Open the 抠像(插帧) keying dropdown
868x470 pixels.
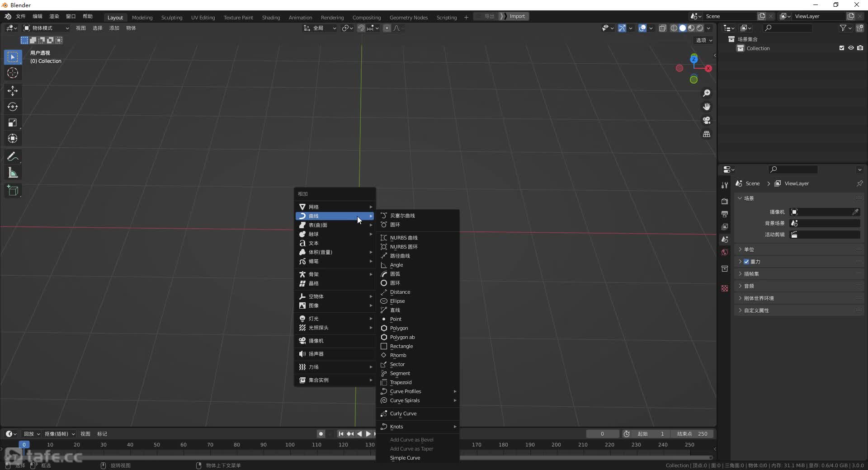(60, 434)
